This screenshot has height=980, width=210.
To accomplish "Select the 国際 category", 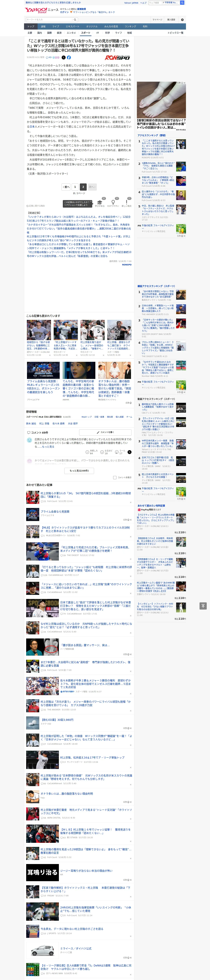I will [49, 33].
